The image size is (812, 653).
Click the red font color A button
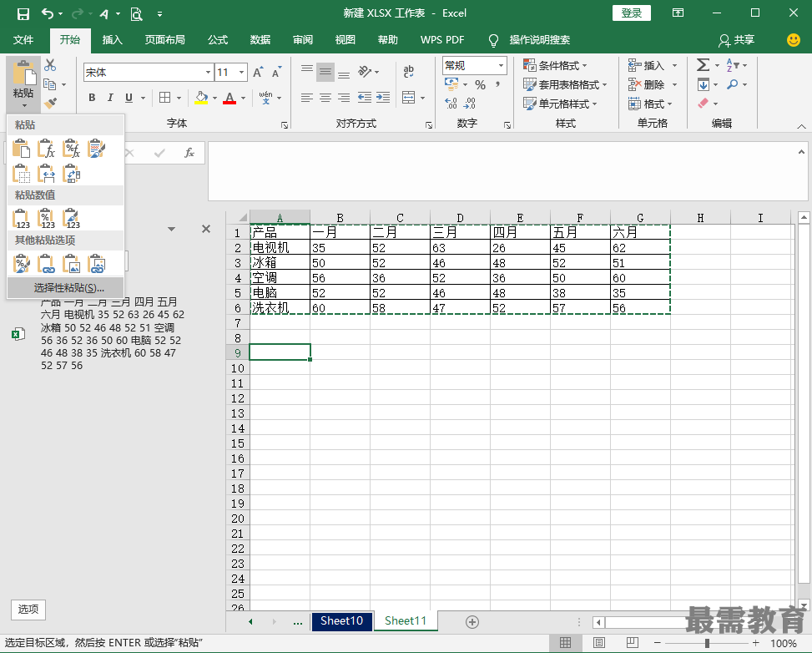tap(229, 98)
